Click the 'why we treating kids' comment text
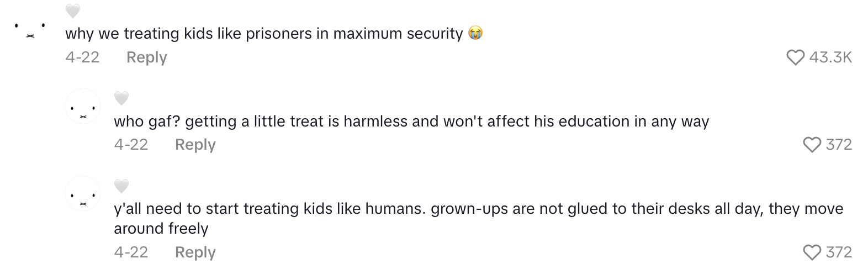Viewport: 868px width, 274px height. 263,34
